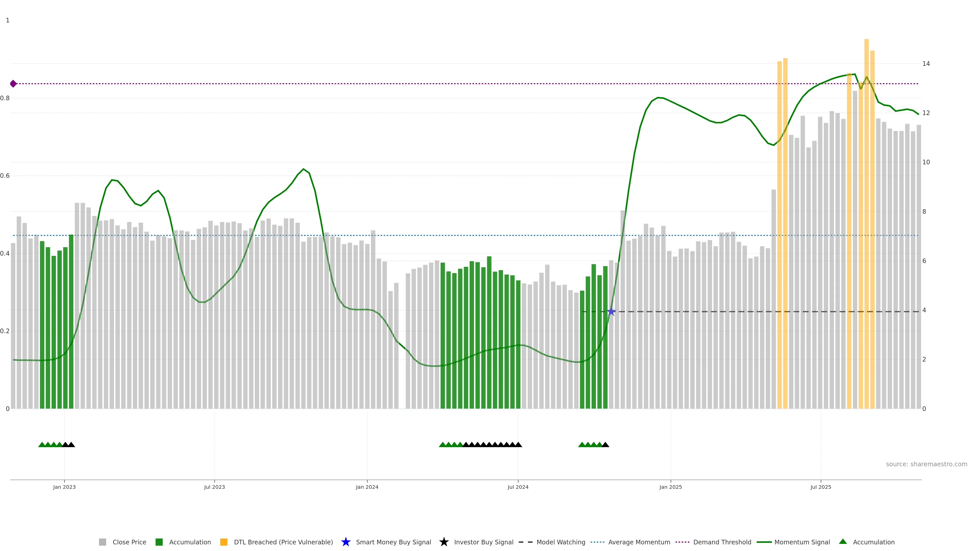Click the gray Close Price legend swatch
The height and width of the screenshot is (551, 980).
click(102, 542)
